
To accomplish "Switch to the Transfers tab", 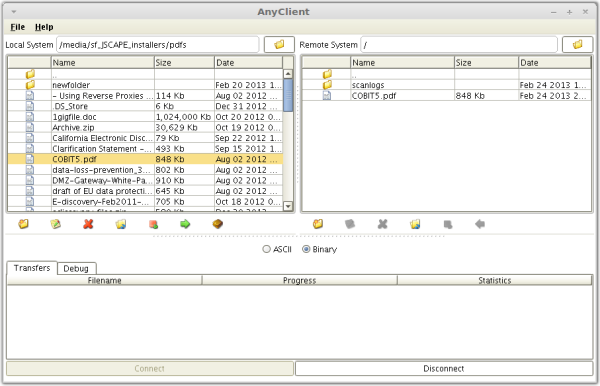I will pyautogui.click(x=32, y=268).
